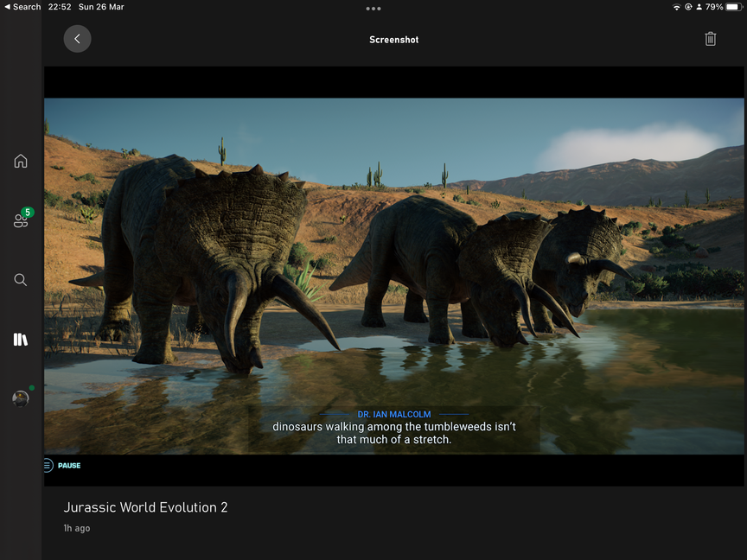Image resolution: width=747 pixels, height=560 pixels.
Task: Go back with the arrow button
Action: (77, 39)
